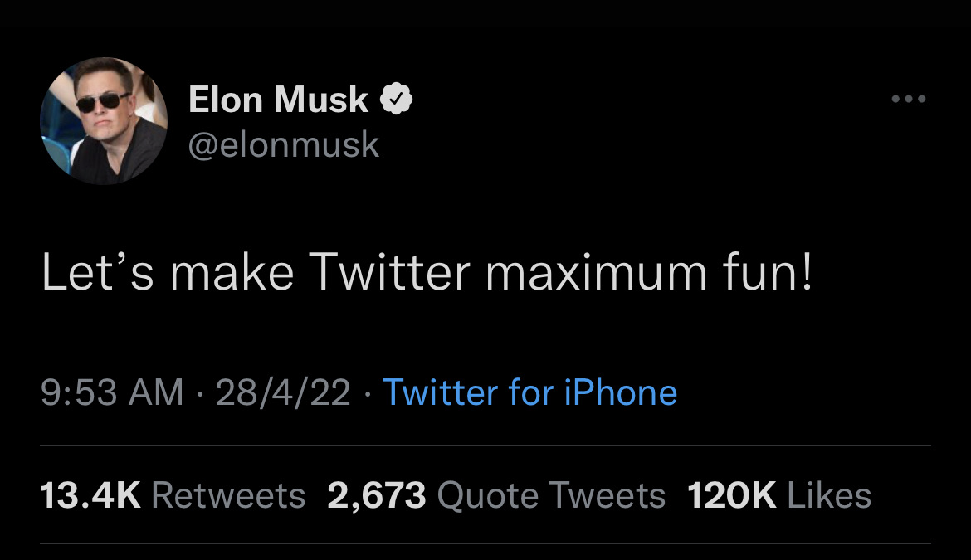Open Elon Musk's profile picture

(104, 120)
